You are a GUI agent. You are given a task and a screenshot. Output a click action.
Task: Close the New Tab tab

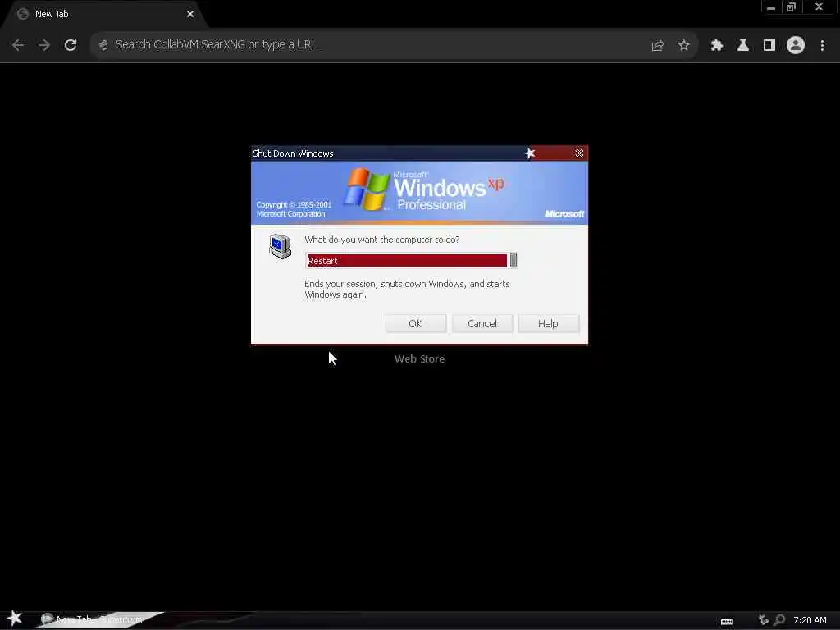[x=190, y=14]
